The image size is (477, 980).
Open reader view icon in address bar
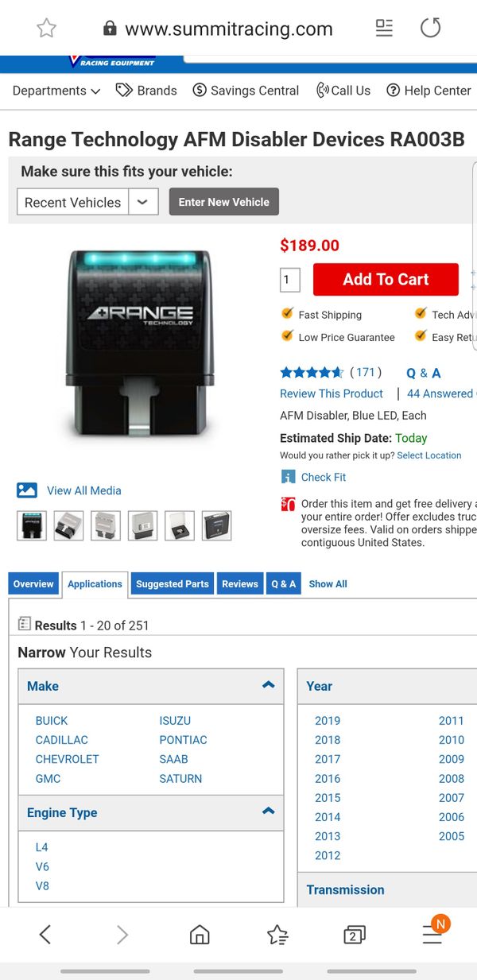tap(384, 29)
